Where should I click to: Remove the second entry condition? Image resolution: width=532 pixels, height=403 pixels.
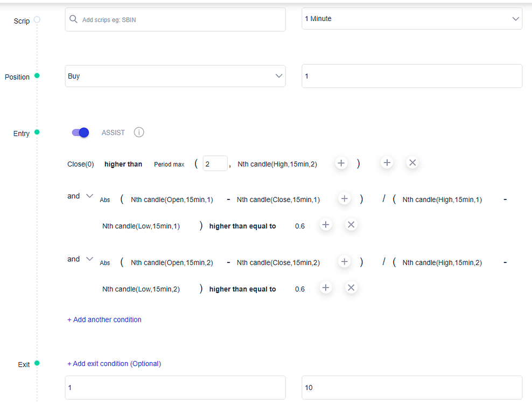pos(351,225)
